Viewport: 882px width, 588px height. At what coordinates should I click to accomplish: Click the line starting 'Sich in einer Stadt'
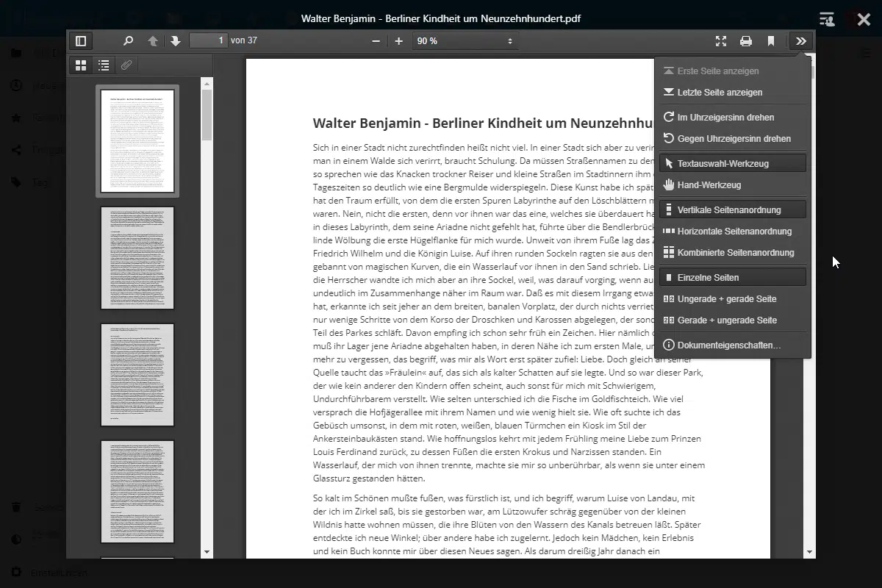(484, 147)
